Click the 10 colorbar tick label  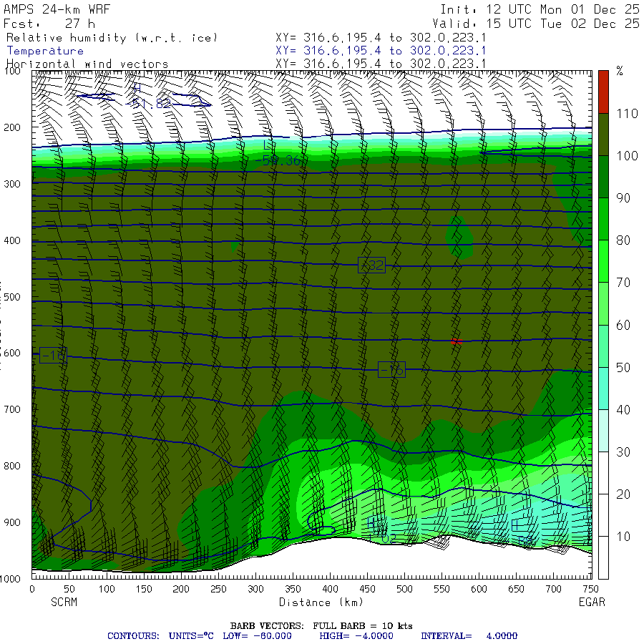coord(623,537)
